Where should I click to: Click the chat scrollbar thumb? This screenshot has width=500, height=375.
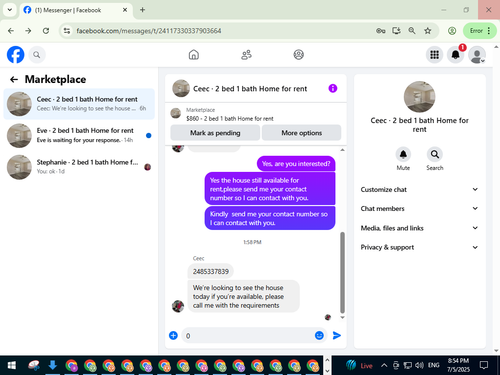(x=342, y=273)
